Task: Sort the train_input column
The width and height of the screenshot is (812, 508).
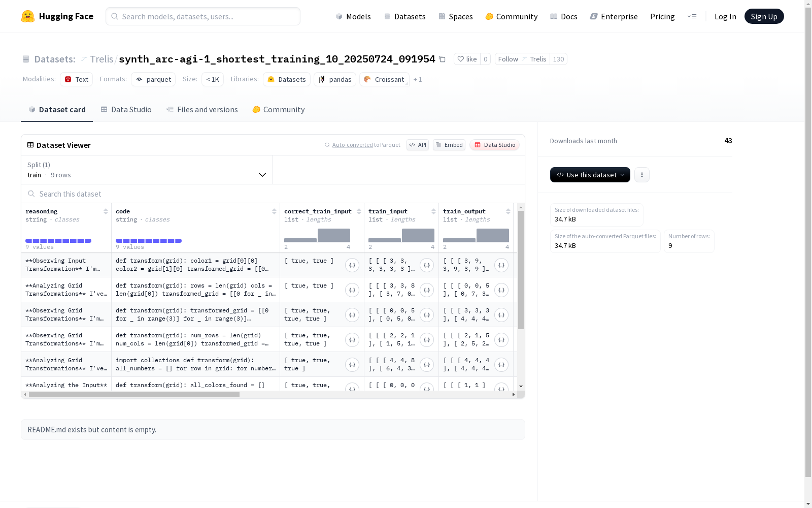Action: pyautogui.click(x=433, y=211)
